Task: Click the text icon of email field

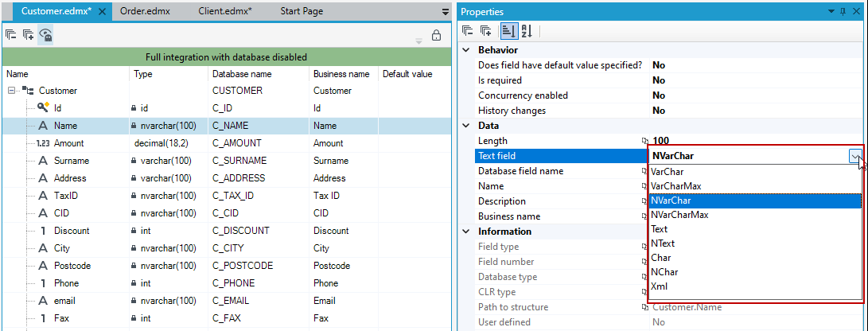Action: tap(43, 301)
